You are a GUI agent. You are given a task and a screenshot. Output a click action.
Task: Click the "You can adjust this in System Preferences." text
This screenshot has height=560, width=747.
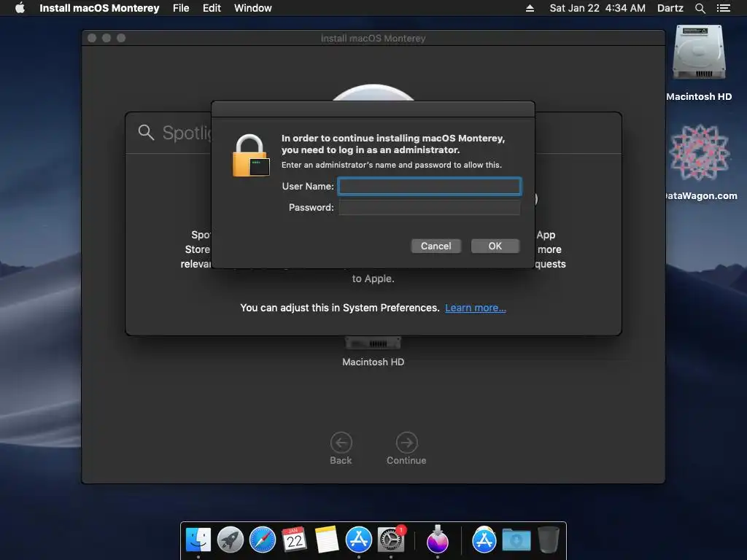340,308
